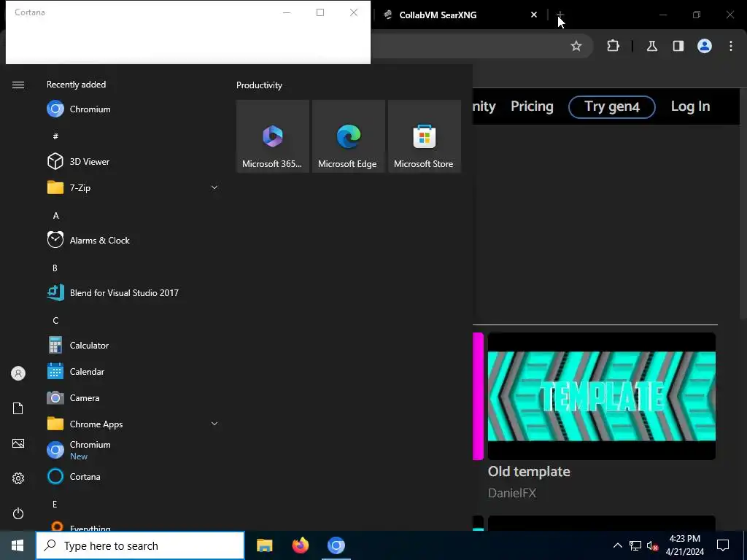The width and height of the screenshot is (747, 560).
Task: Click the muted volume tray icon
Action: coord(652,545)
